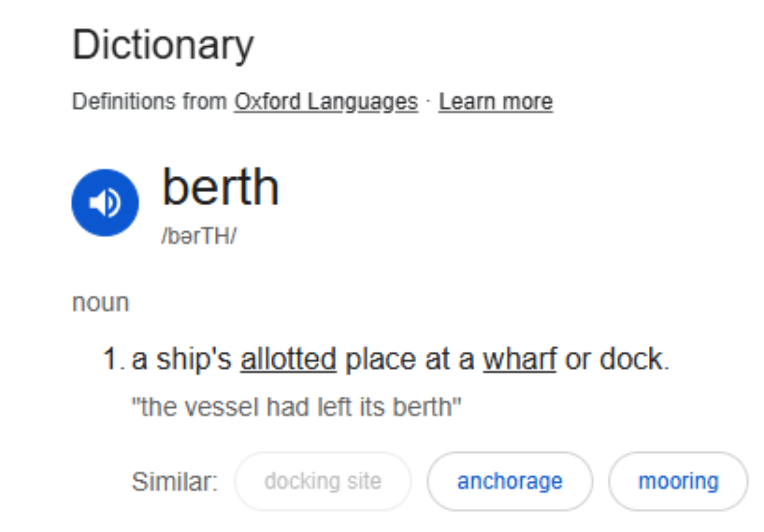Select the docking site synonym chip
Screen dimensions: 764x532
(323, 481)
